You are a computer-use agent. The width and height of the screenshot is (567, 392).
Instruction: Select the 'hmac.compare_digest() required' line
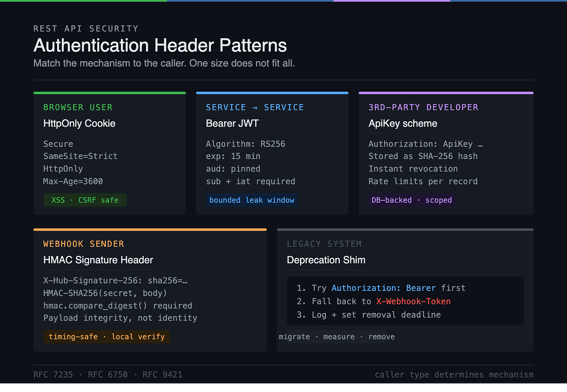tap(118, 306)
